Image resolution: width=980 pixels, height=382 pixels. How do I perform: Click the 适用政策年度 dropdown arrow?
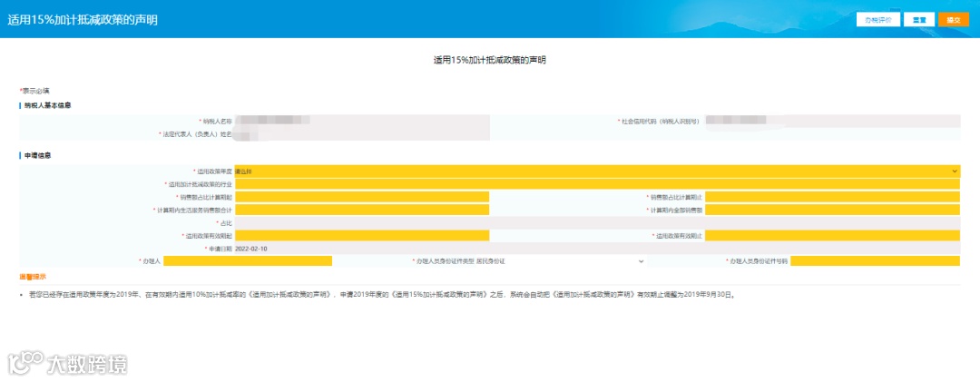tap(955, 171)
